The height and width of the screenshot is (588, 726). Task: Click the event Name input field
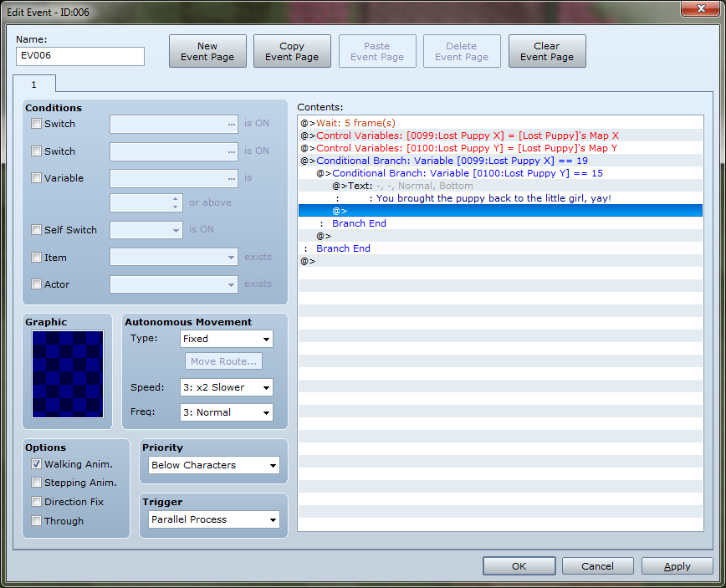coord(80,56)
